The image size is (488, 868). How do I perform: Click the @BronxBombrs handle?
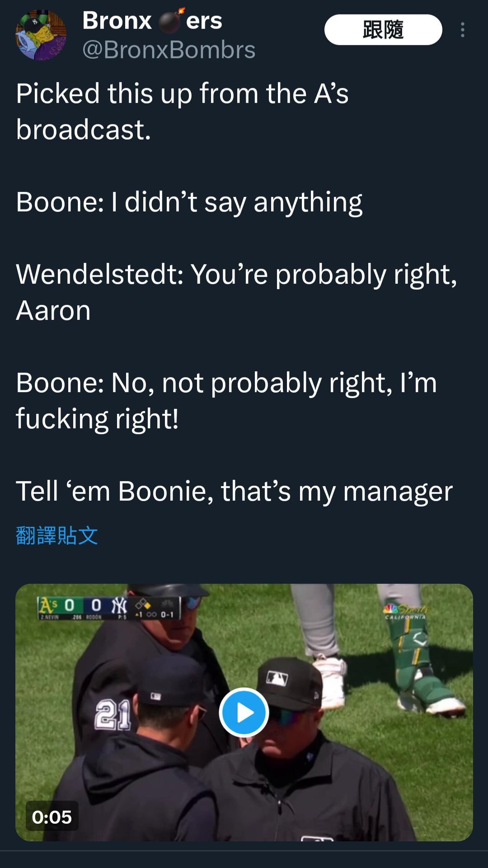[169, 50]
